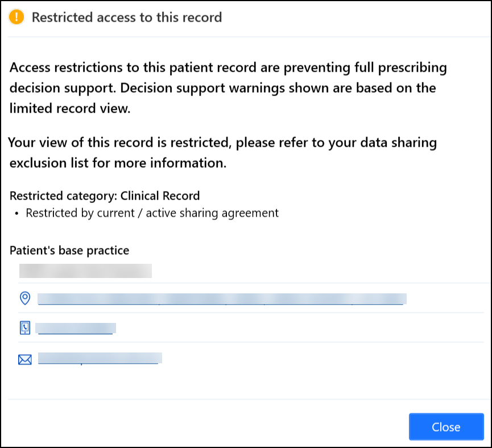Image resolution: width=492 pixels, height=448 pixels.
Task: Click the "Restricted category" label text
Action: click(x=61, y=196)
